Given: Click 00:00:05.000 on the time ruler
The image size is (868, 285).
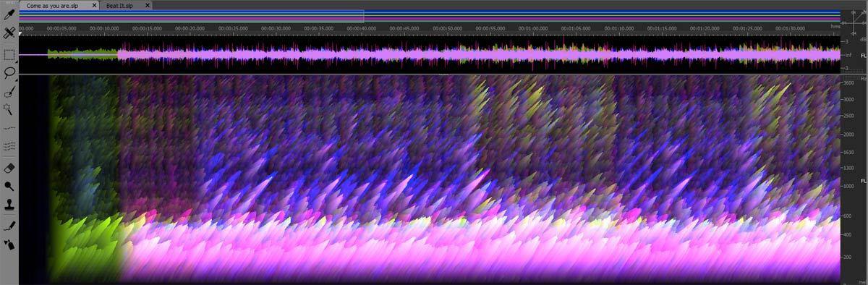Looking at the screenshot, I should click(x=61, y=28).
